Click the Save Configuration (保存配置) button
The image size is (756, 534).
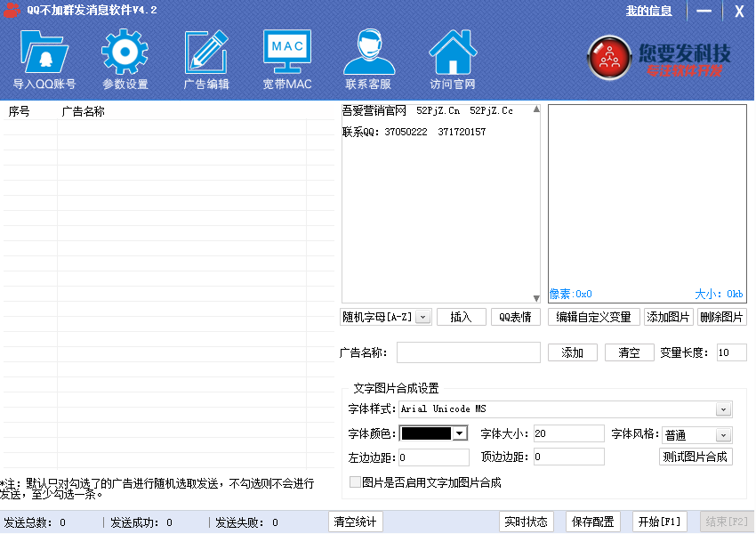(593, 522)
